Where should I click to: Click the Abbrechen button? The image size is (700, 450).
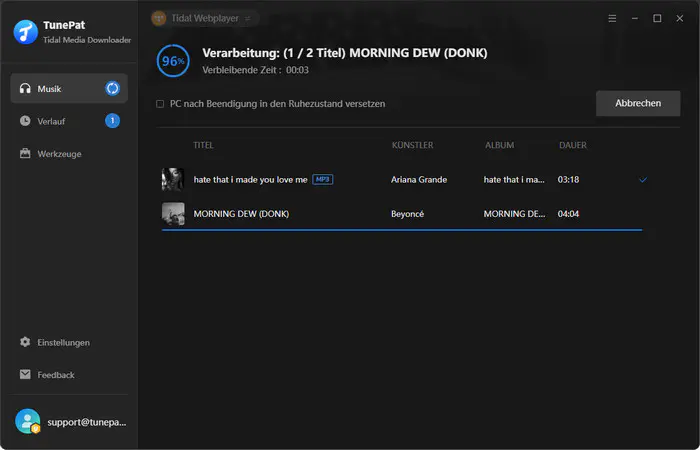pyautogui.click(x=638, y=103)
